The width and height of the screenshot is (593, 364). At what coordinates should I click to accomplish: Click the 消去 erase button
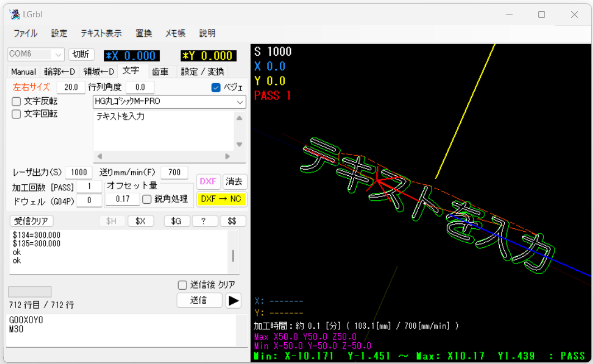(x=234, y=181)
